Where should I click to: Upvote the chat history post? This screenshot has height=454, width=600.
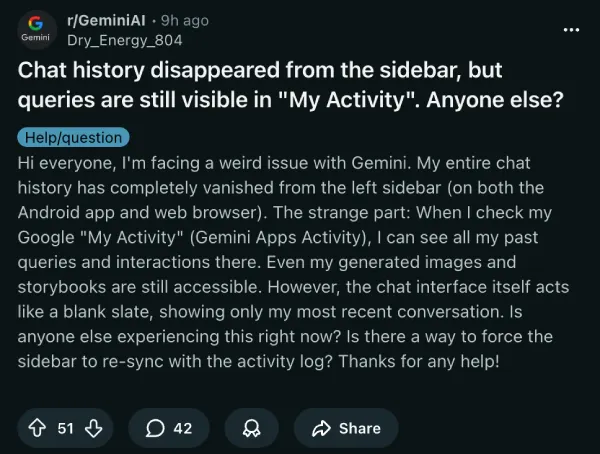tap(39, 428)
